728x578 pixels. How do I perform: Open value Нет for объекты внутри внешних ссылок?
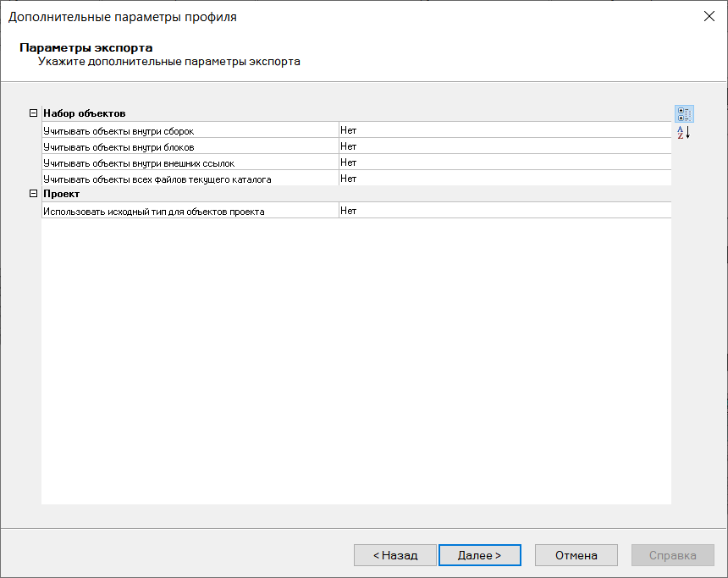[505, 162]
